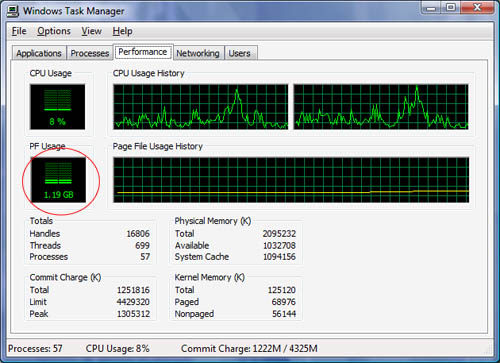Switch to the Networking tab
500x363 pixels.
[198, 53]
